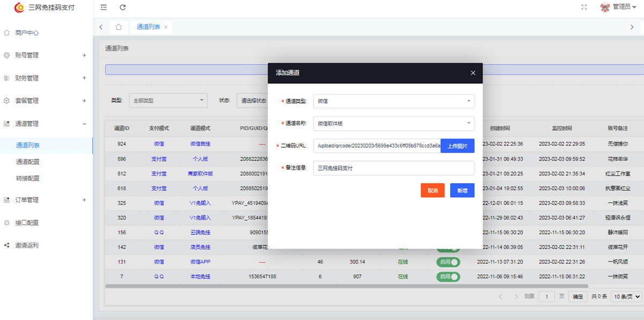Expand 订单管理 with its plus sign
This screenshot has height=320, width=644.
[x=84, y=200]
